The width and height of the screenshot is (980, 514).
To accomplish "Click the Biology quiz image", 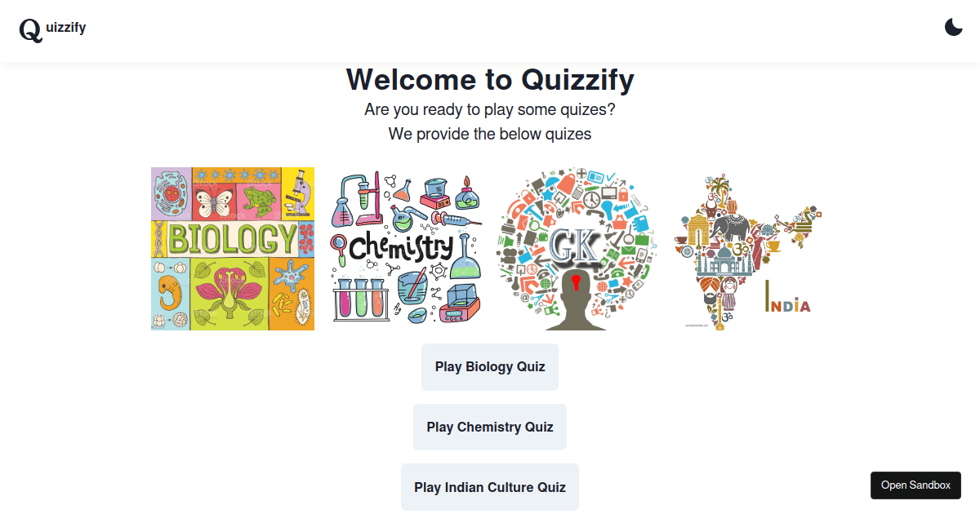I will point(232,248).
